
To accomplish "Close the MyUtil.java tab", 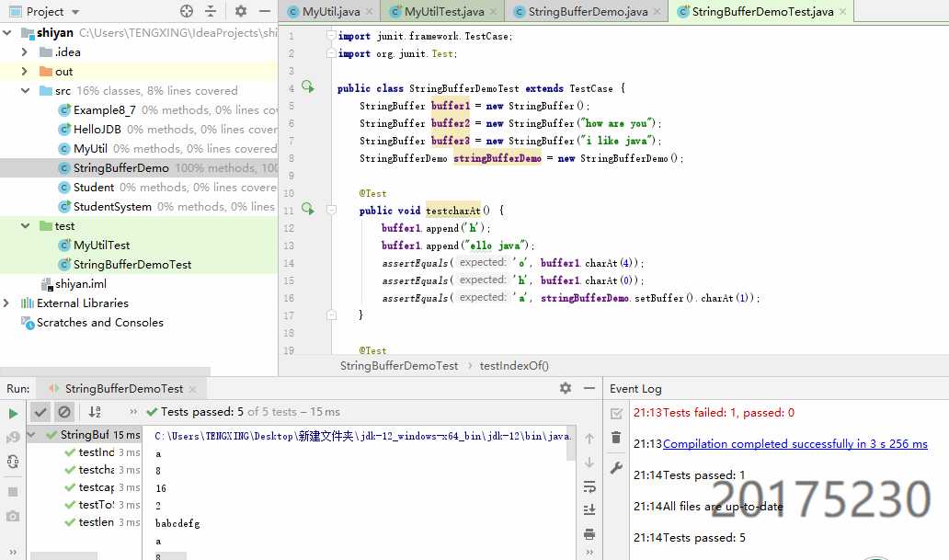I will tap(369, 12).
